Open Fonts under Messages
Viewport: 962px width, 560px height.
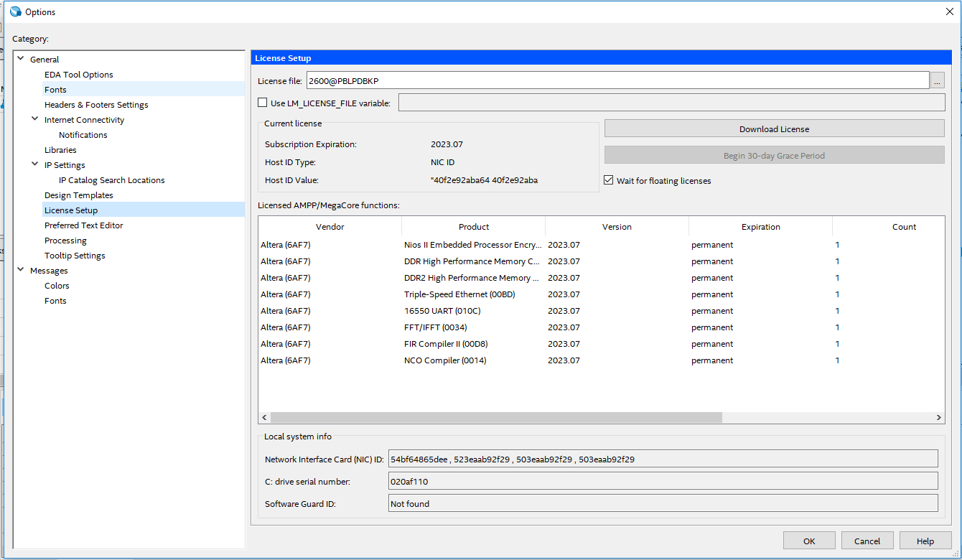pos(55,301)
